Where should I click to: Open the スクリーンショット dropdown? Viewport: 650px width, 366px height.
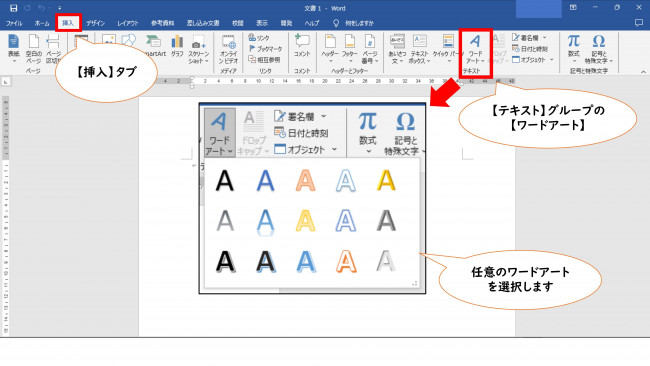click(x=199, y=49)
